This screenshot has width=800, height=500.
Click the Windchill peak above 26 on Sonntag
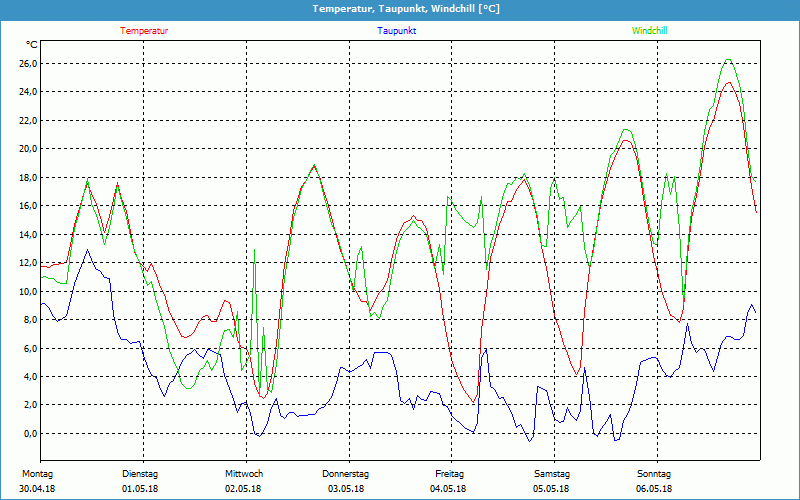coord(728,60)
